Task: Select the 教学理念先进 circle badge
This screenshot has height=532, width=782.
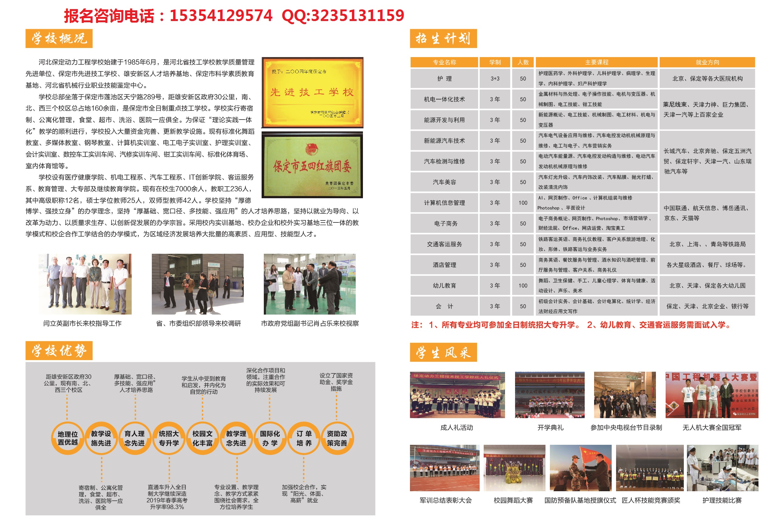Action: (236, 438)
